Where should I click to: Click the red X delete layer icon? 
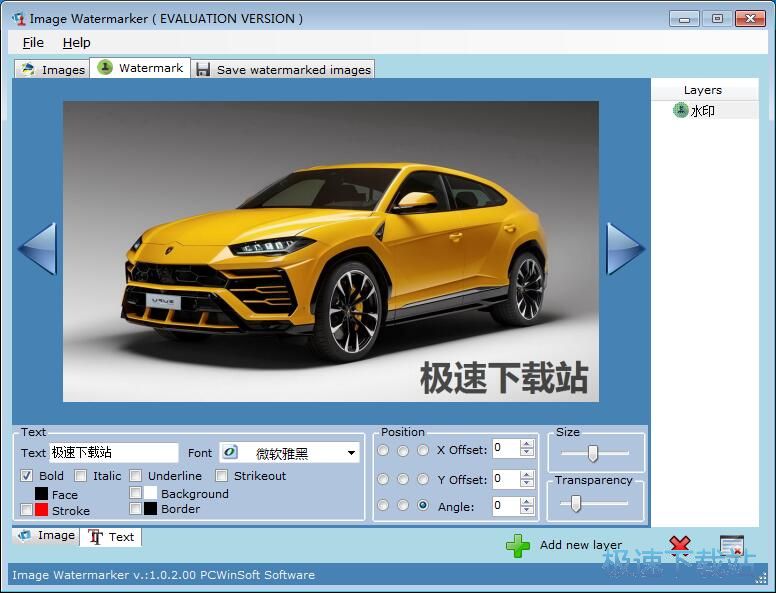[x=680, y=546]
